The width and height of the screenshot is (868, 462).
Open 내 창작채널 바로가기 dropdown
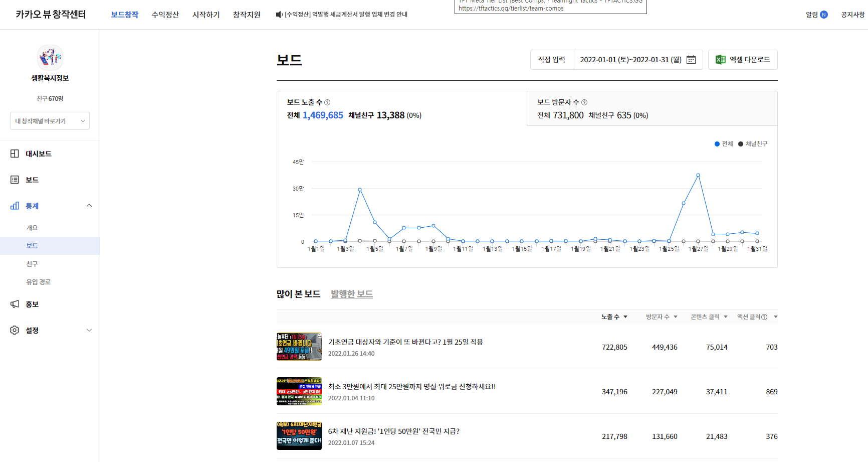pos(50,121)
